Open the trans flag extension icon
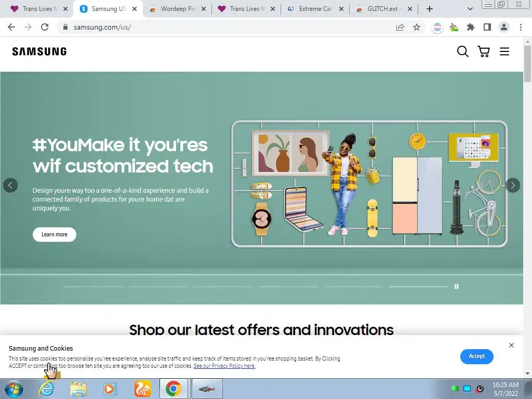The image size is (532, 399). [437, 27]
